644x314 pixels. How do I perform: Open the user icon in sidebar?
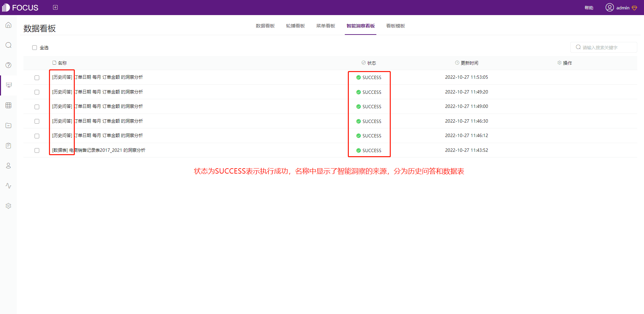click(8, 166)
